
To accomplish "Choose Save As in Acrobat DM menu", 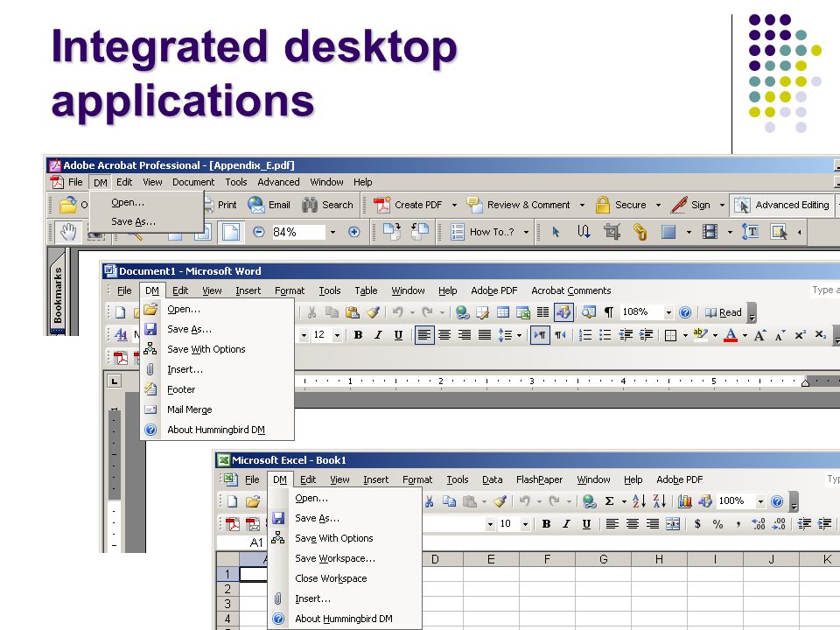I will pos(133,221).
